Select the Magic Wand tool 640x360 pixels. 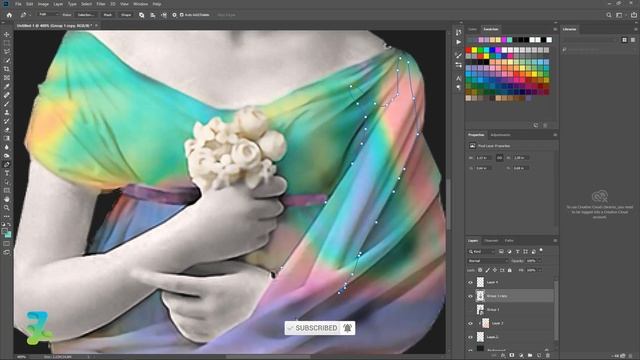tap(7, 60)
